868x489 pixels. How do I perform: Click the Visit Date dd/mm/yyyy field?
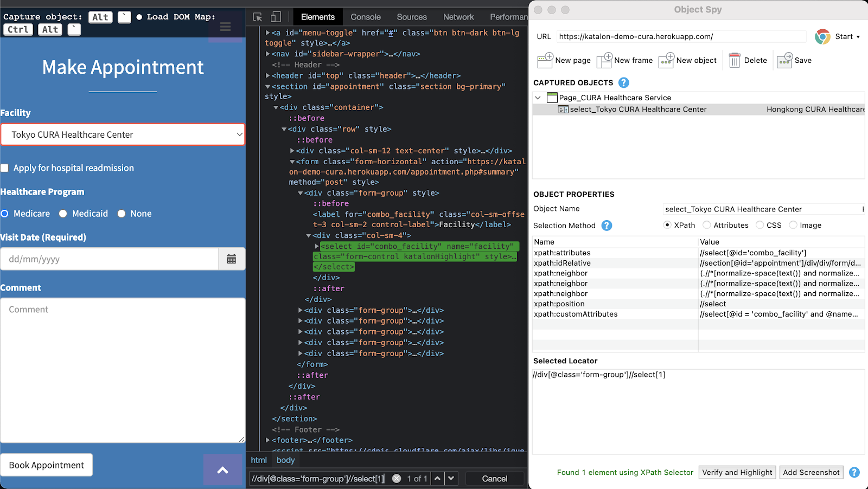pos(110,259)
